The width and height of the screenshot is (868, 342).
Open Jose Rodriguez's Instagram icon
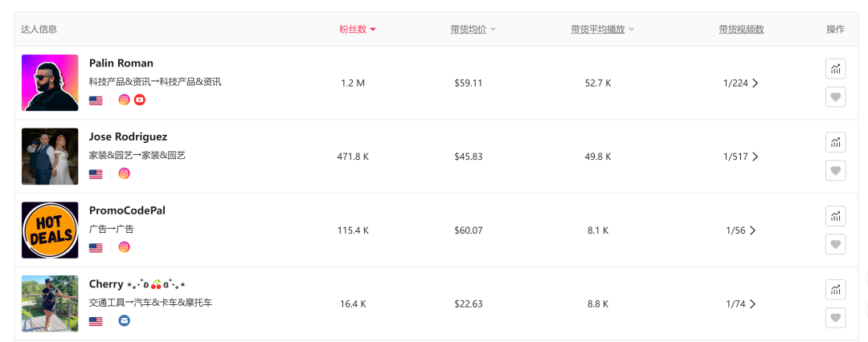[x=124, y=173]
